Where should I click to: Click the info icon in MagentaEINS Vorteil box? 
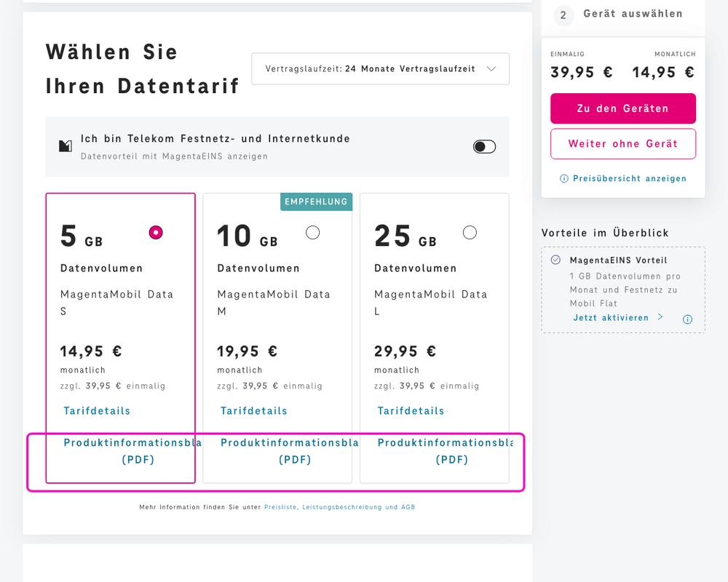click(x=687, y=319)
